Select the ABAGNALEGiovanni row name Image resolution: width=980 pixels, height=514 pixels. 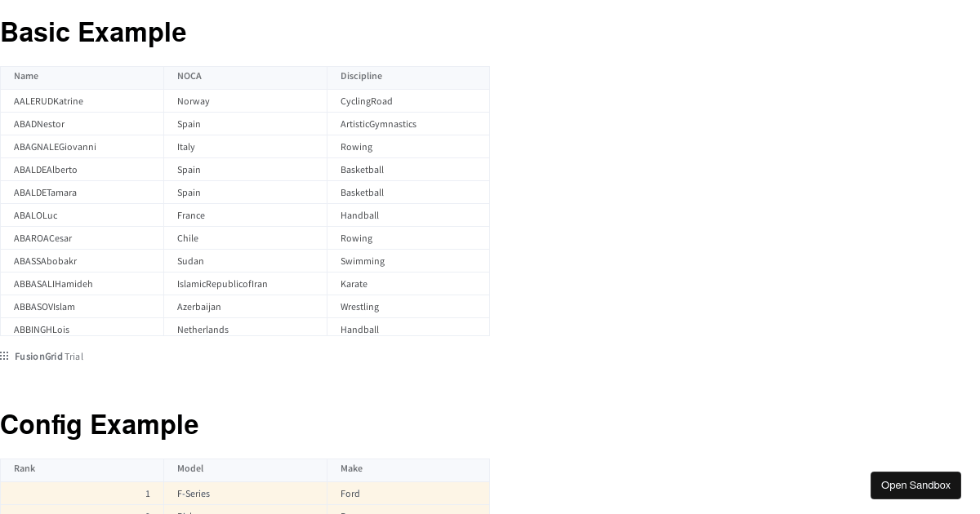(55, 147)
